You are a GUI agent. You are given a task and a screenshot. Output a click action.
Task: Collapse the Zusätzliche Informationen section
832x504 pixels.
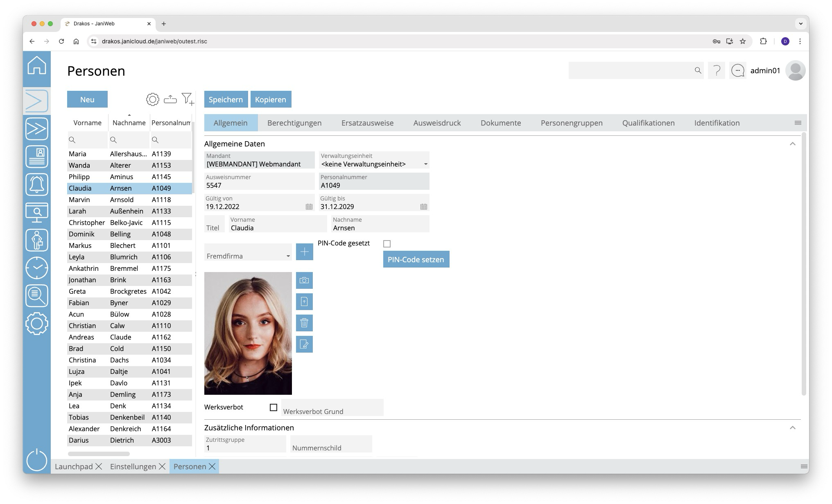792,428
